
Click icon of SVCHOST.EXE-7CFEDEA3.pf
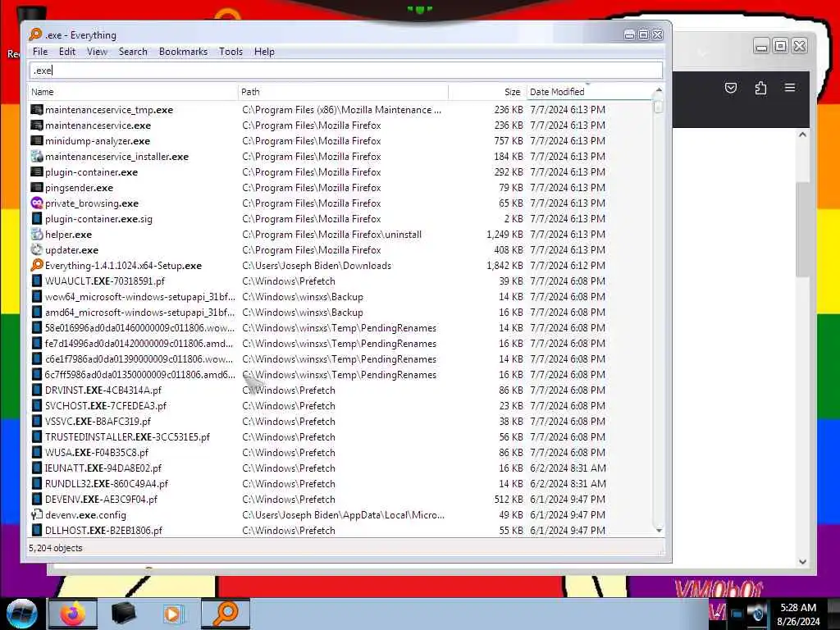[x=36, y=405]
